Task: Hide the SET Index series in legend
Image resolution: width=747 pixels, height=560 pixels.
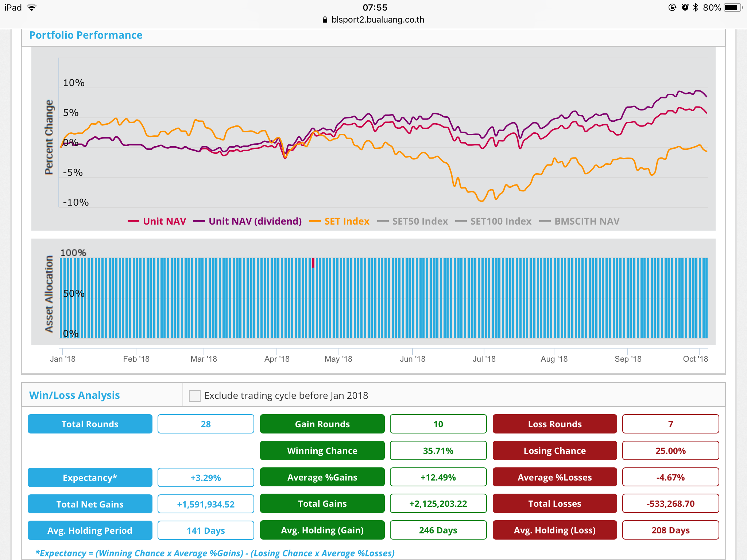Action: [x=339, y=221]
